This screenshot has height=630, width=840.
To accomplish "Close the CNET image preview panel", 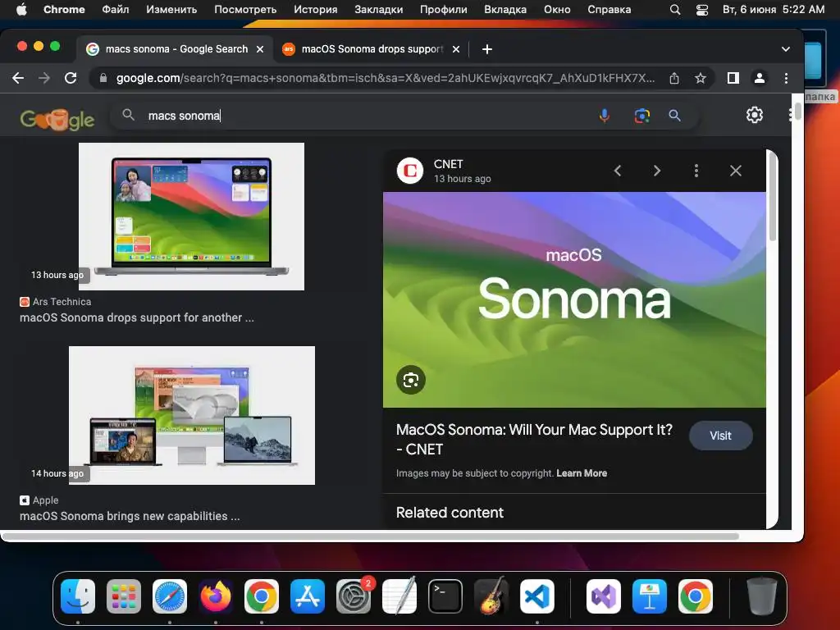I will pyautogui.click(x=736, y=171).
